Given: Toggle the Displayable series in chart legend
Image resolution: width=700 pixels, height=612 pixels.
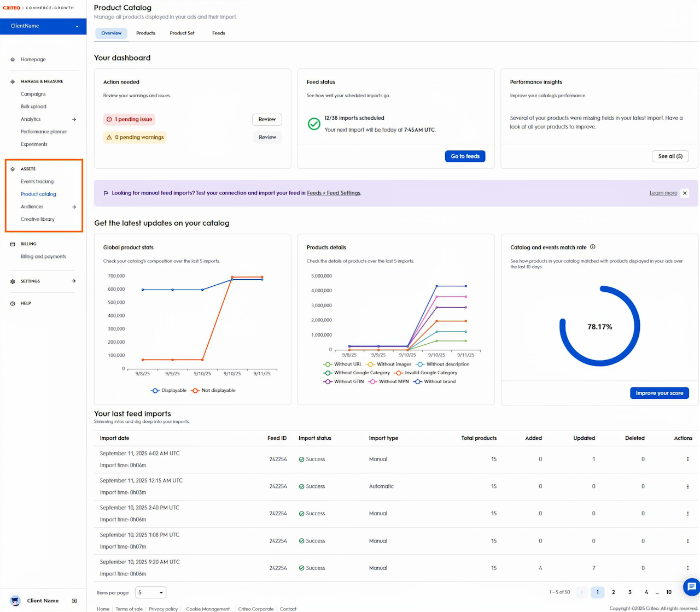Looking at the screenshot, I should click(168, 390).
